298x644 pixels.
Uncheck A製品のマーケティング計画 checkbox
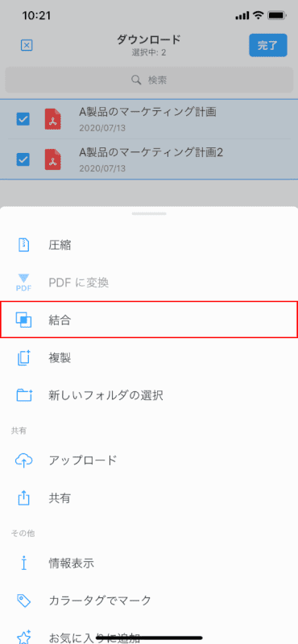(x=23, y=119)
